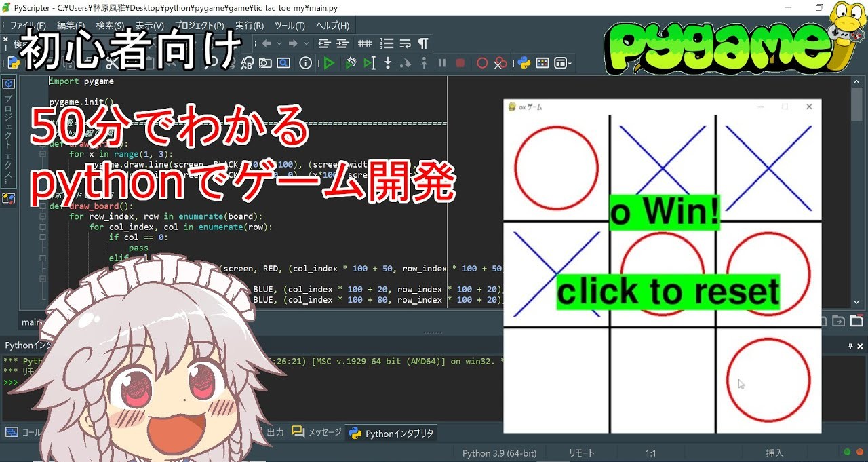The image size is (868, 462).
Task: Open the styles palette toolbar icon
Action: (x=542, y=63)
